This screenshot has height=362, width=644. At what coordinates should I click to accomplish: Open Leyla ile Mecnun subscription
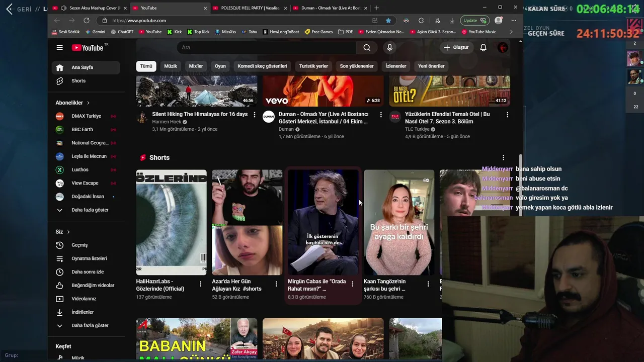coord(86,156)
